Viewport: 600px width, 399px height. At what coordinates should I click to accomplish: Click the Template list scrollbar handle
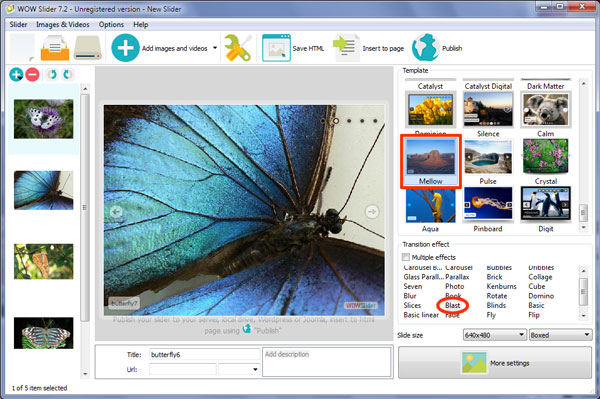coord(583,213)
